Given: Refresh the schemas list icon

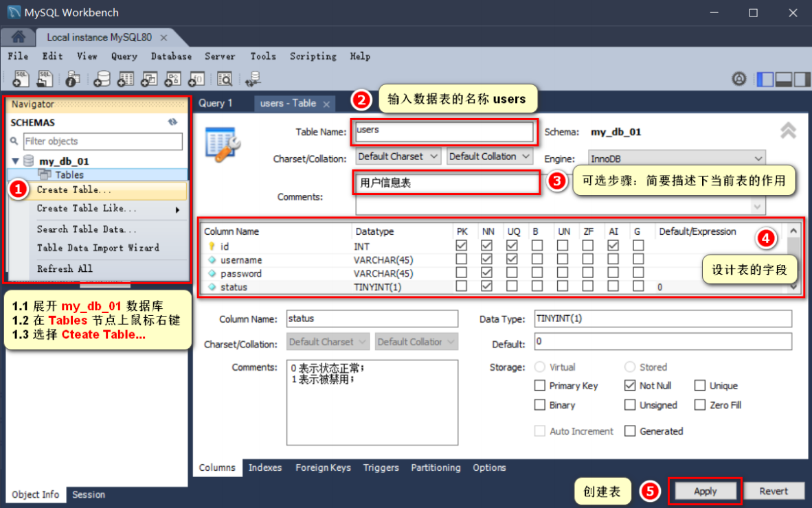Looking at the screenshot, I should 172,122.
